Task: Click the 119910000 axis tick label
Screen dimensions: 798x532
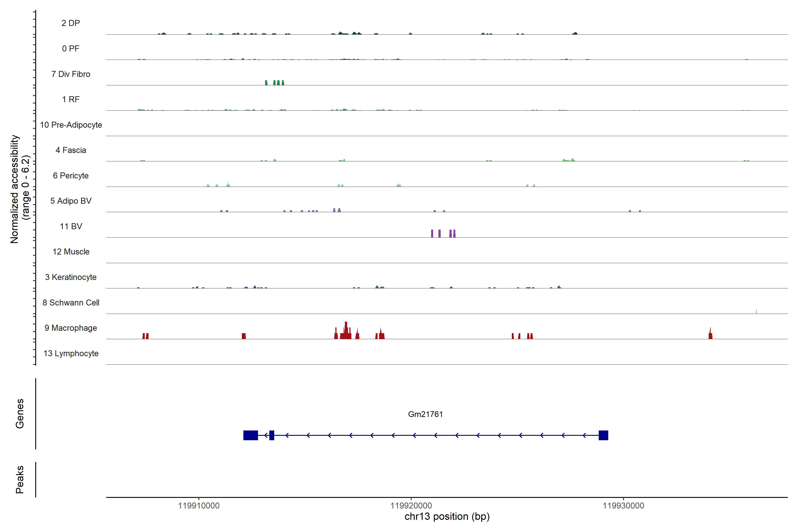Action: (x=198, y=506)
